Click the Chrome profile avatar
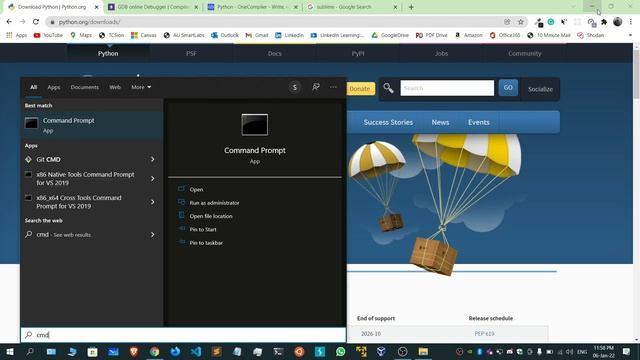Image resolution: width=640 pixels, height=360 pixels. [618, 22]
